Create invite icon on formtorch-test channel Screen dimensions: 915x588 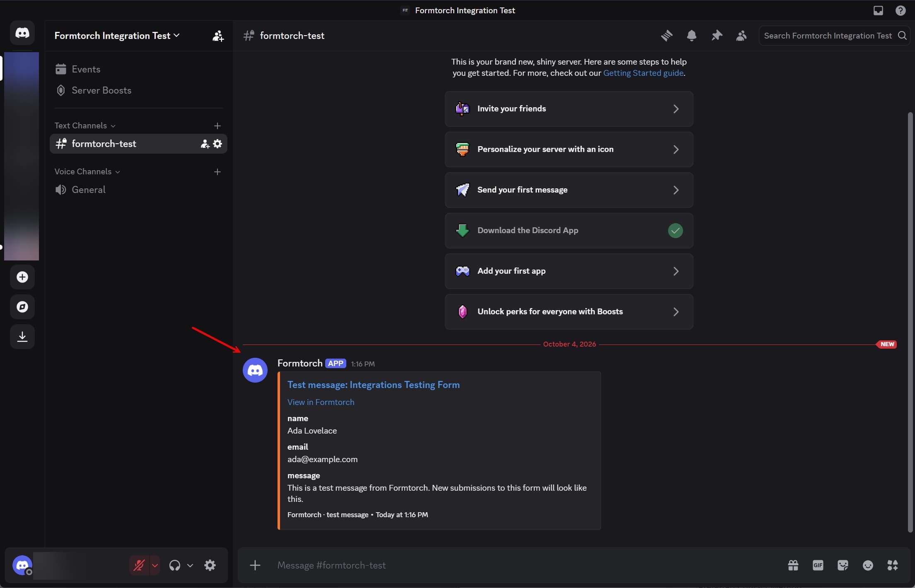[x=205, y=144]
